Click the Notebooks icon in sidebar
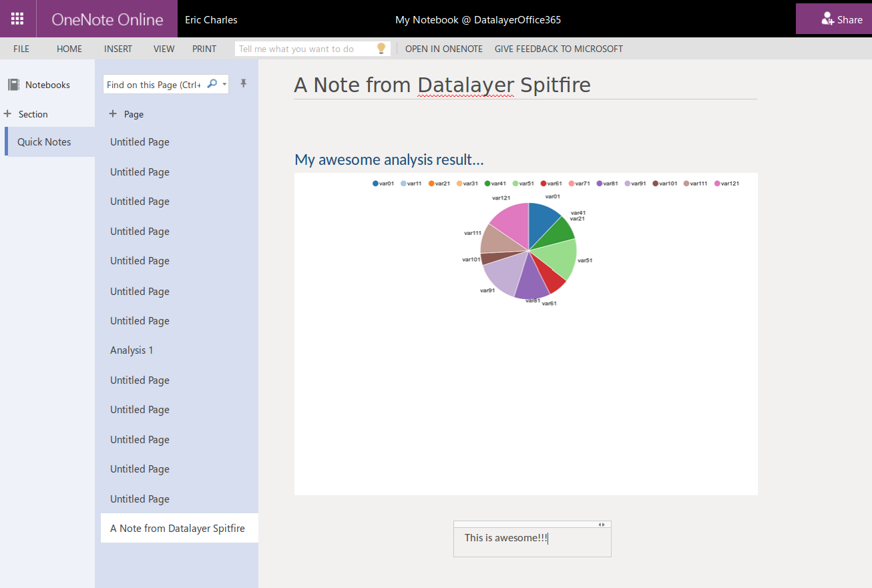Viewport: 872px width, 588px height. click(13, 85)
